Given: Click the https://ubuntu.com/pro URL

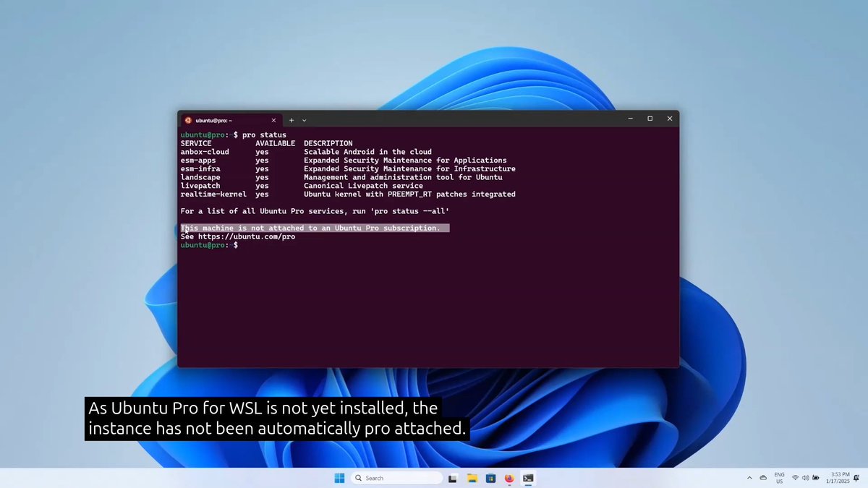Looking at the screenshot, I should pos(247,236).
